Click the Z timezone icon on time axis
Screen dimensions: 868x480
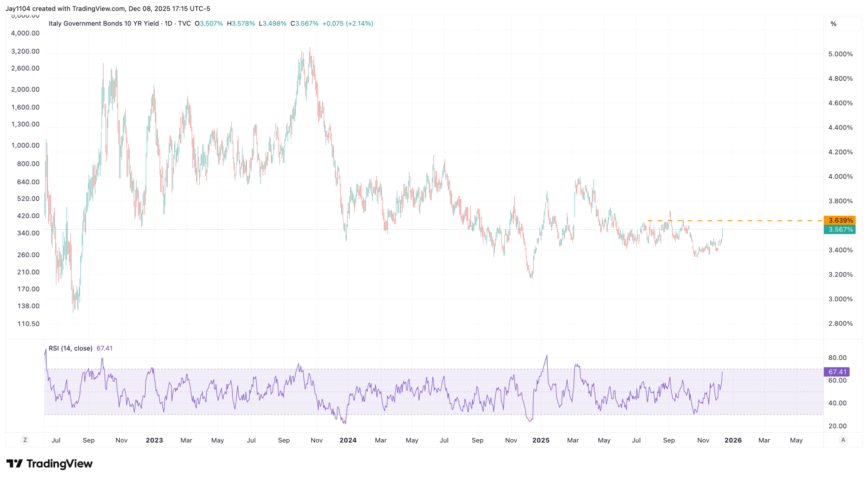pyautogui.click(x=25, y=440)
